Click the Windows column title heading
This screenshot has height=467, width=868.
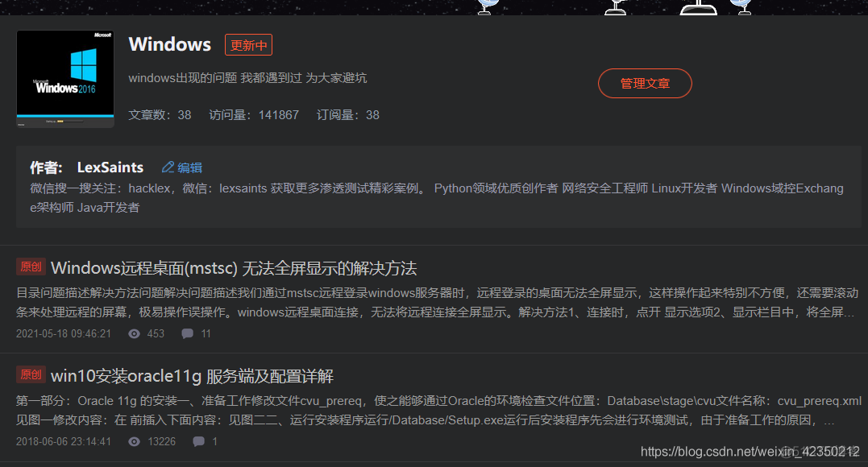click(170, 44)
